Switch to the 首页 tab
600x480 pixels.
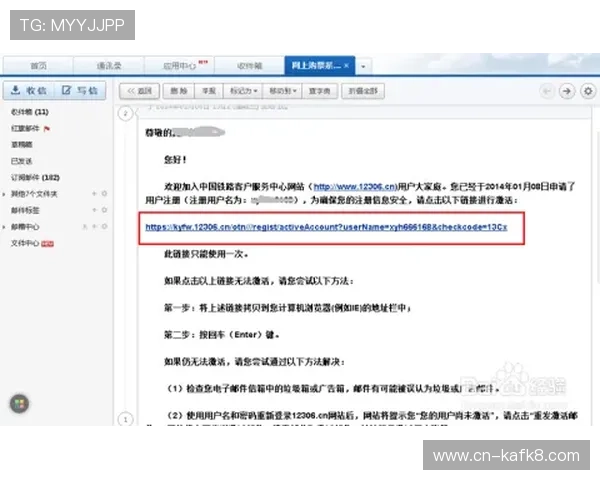[38, 66]
